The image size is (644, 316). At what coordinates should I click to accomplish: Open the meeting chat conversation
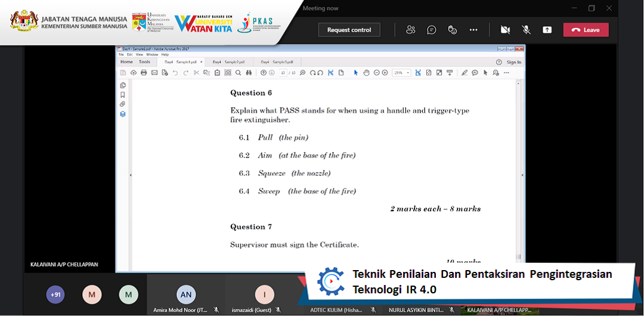click(x=431, y=30)
